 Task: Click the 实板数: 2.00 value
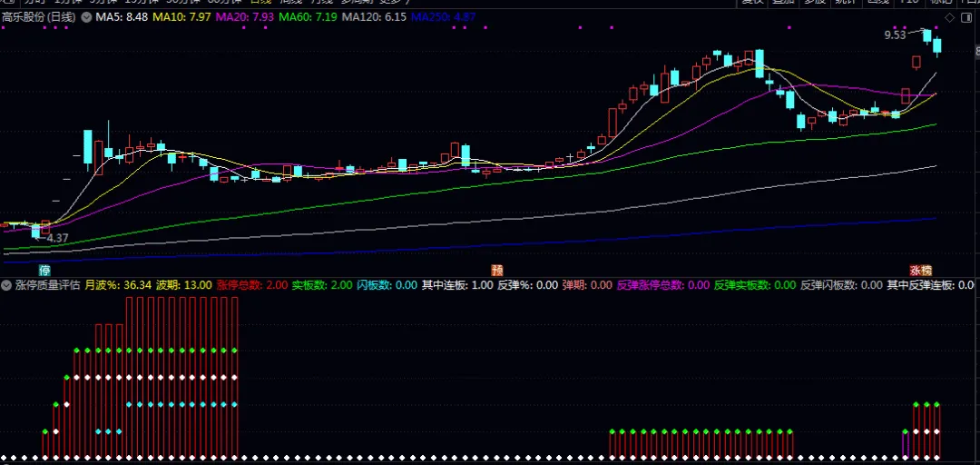click(x=322, y=285)
